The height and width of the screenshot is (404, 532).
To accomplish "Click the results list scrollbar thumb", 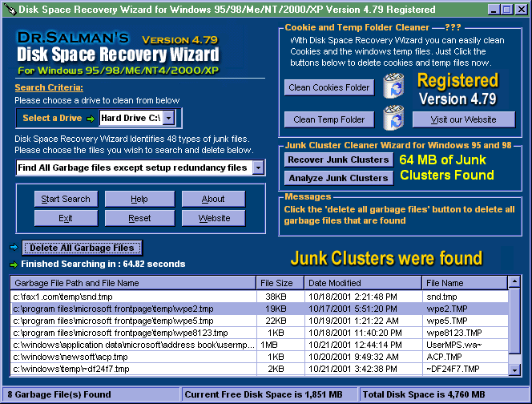I will [514, 321].
